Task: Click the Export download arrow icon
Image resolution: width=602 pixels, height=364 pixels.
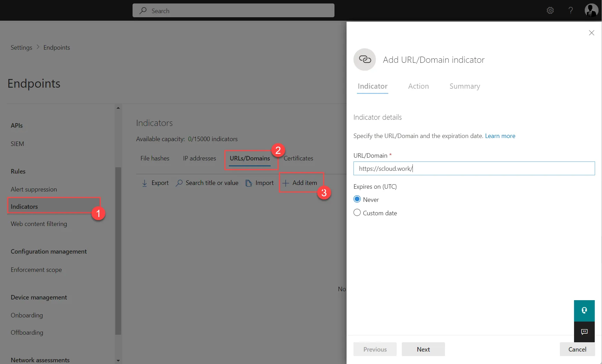Action: pyautogui.click(x=145, y=183)
